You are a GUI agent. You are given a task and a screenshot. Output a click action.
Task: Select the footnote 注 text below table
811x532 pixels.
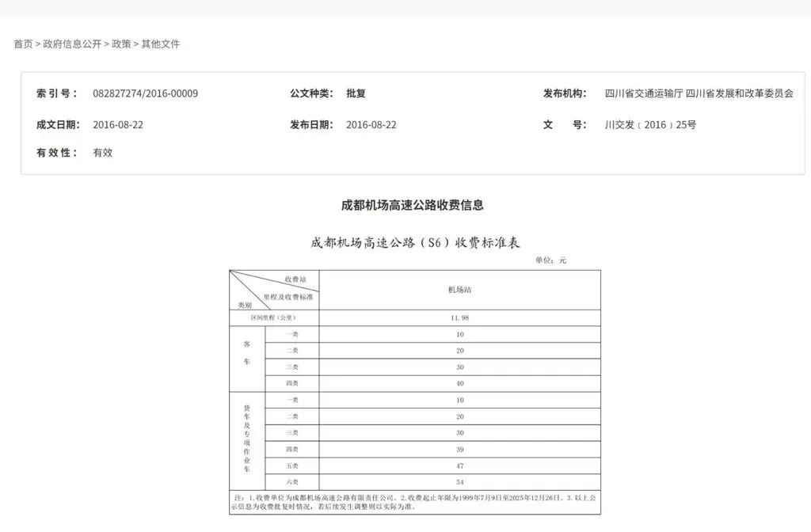pyautogui.click(x=412, y=499)
